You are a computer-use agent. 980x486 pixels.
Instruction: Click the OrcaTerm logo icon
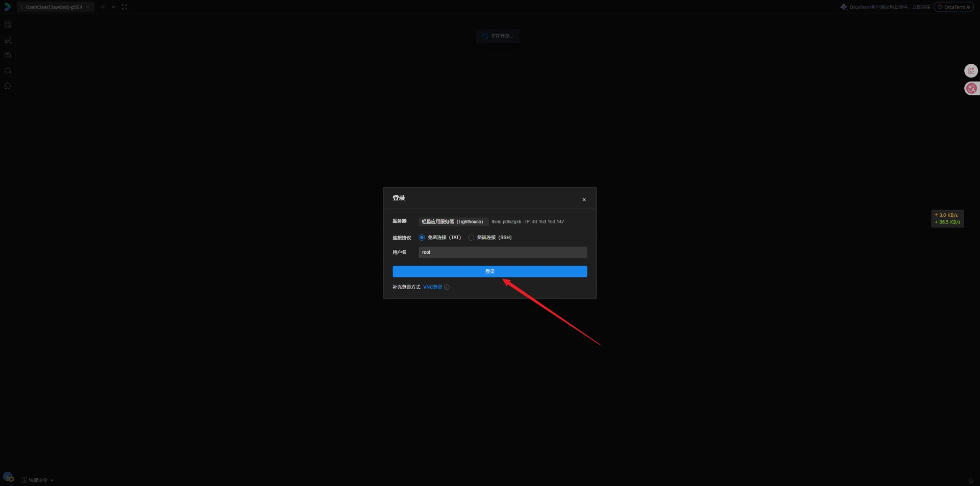coord(7,7)
